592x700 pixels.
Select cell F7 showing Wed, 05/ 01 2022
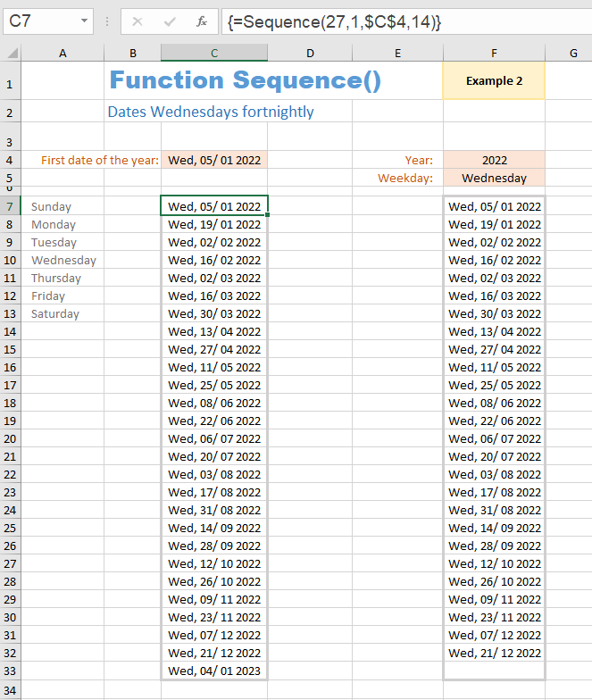[494, 206]
